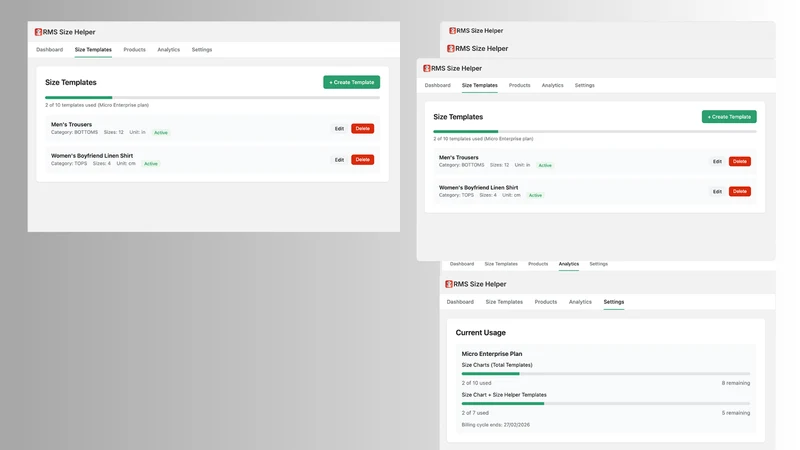Click the Size Templates heading in the left window
Image resolution: width=800 pixels, height=450 pixels.
71,82
